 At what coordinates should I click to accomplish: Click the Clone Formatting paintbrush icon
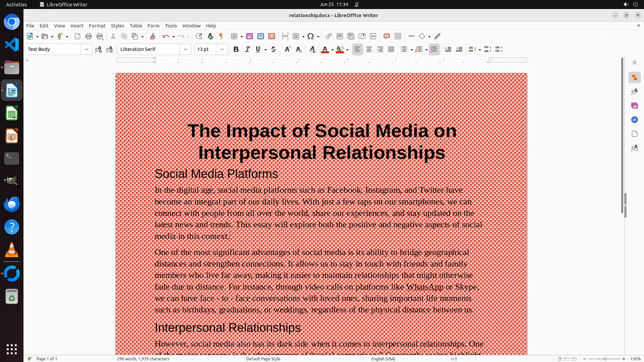[x=153, y=37]
